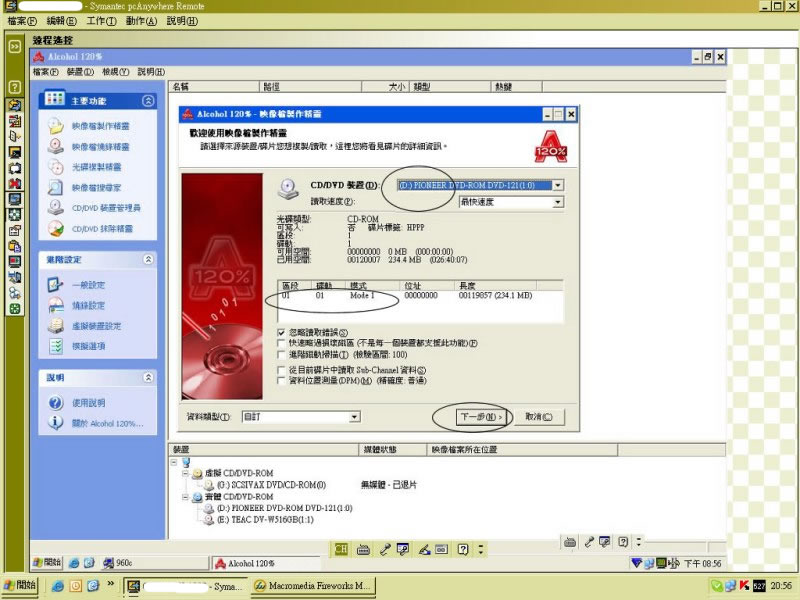Image resolution: width=800 pixels, height=600 pixels.
Task: Open 關於 Alcohol 120% about entry
Action: 107,423
